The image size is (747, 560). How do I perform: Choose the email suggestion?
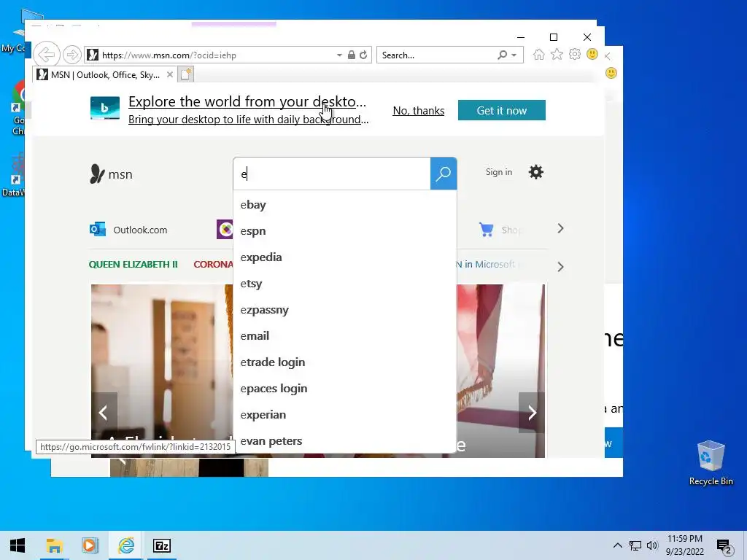pyautogui.click(x=345, y=335)
